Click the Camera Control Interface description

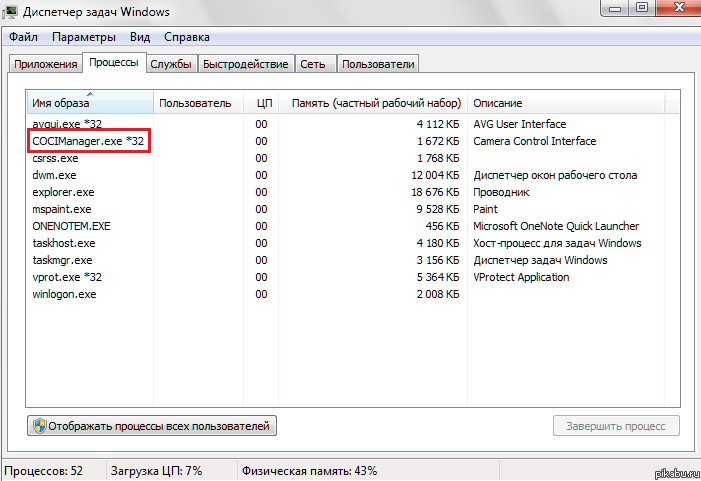click(535, 141)
